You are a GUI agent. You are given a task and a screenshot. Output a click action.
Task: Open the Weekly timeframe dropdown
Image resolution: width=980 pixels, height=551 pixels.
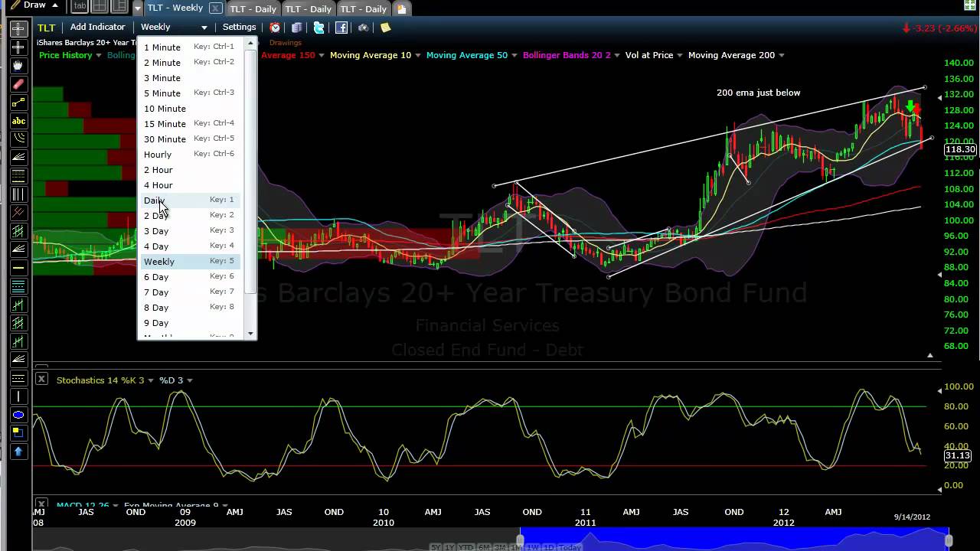click(x=175, y=27)
